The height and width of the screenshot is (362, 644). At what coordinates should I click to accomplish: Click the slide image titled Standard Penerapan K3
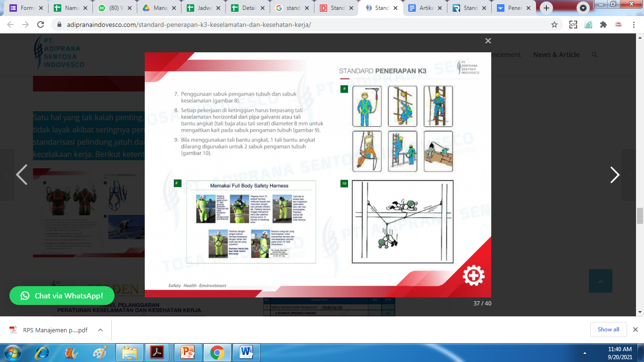click(x=318, y=175)
